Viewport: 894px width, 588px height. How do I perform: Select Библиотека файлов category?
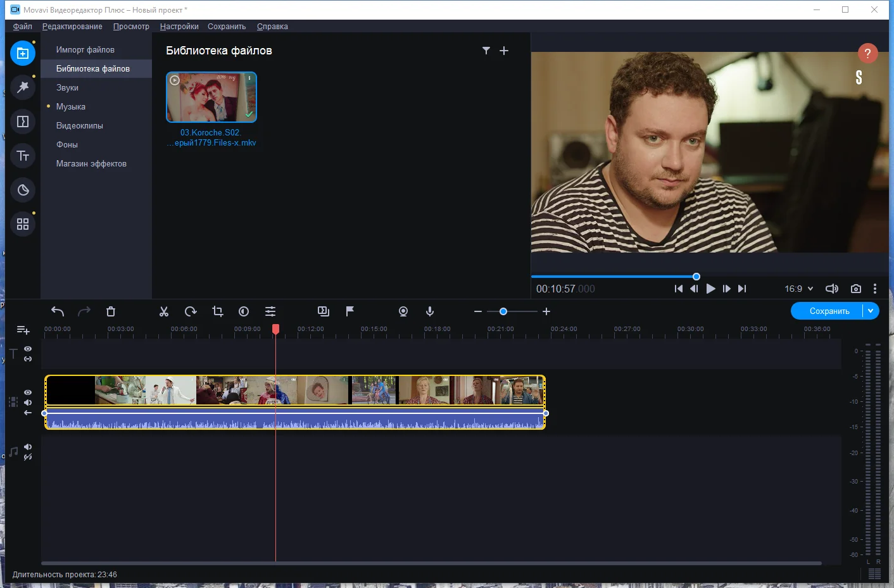96,68
